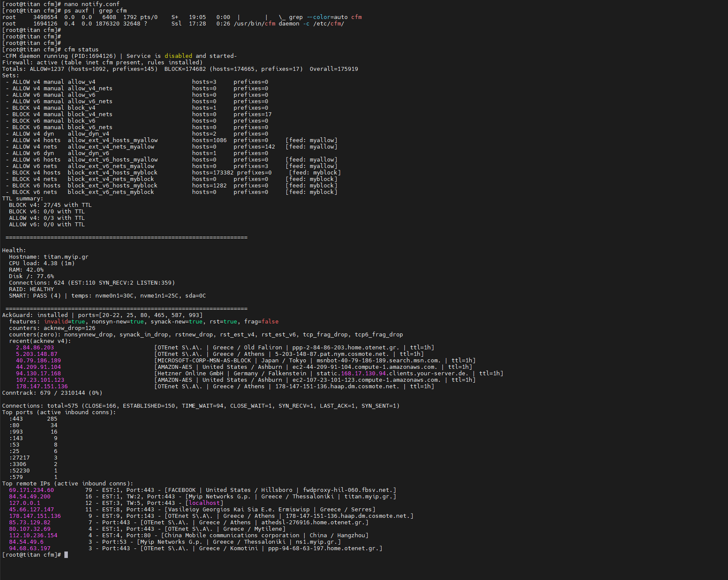
Task: Click the Microsoft IP 40.79.186.189
Action: coord(38,361)
